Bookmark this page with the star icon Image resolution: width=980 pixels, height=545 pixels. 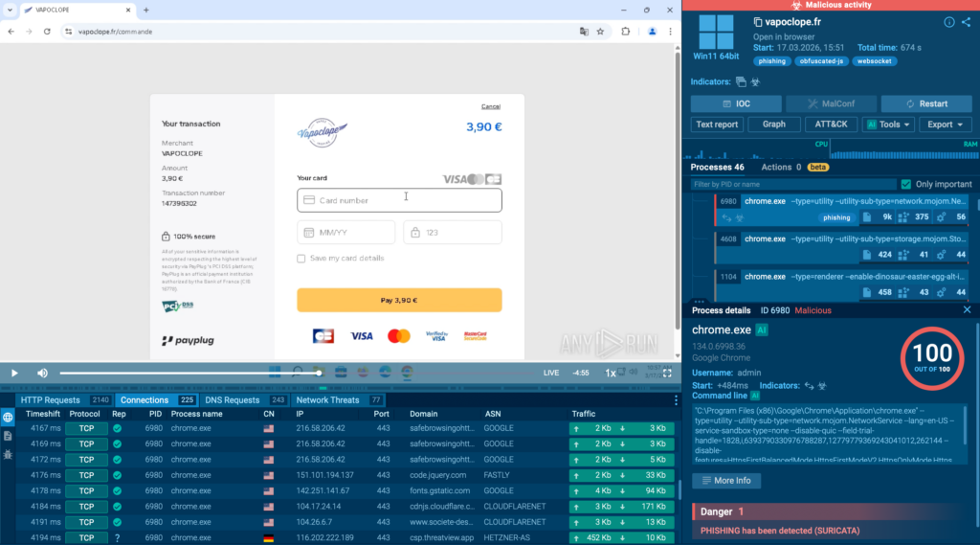[601, 32]
